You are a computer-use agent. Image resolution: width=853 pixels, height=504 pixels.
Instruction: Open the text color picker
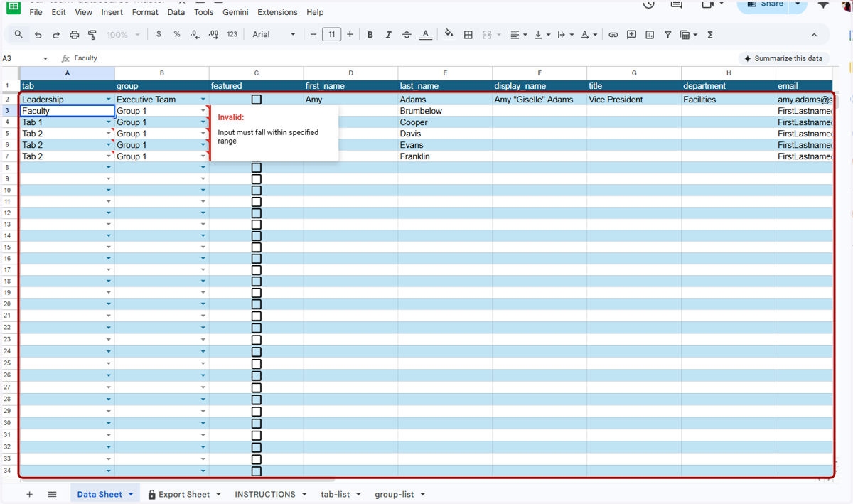pos(425,34)
